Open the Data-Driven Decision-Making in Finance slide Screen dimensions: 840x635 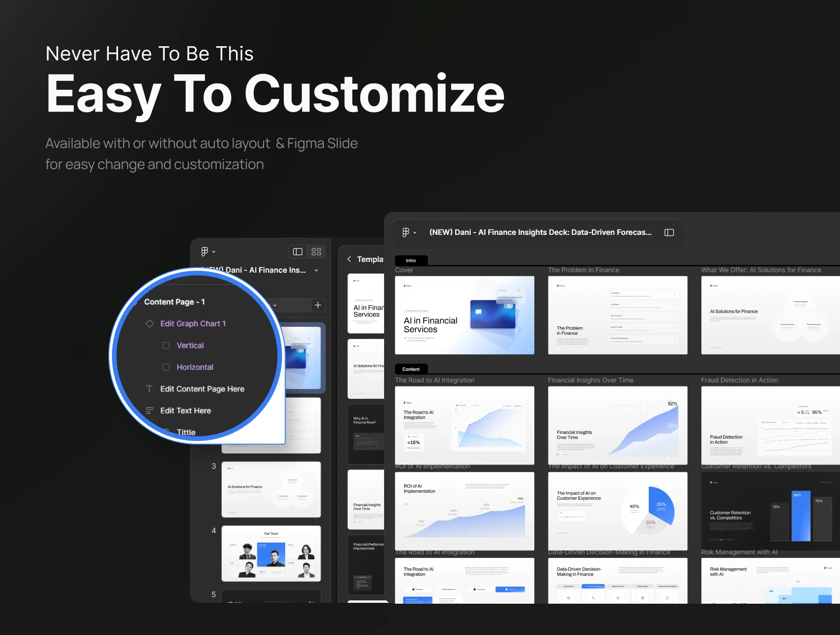618,581
